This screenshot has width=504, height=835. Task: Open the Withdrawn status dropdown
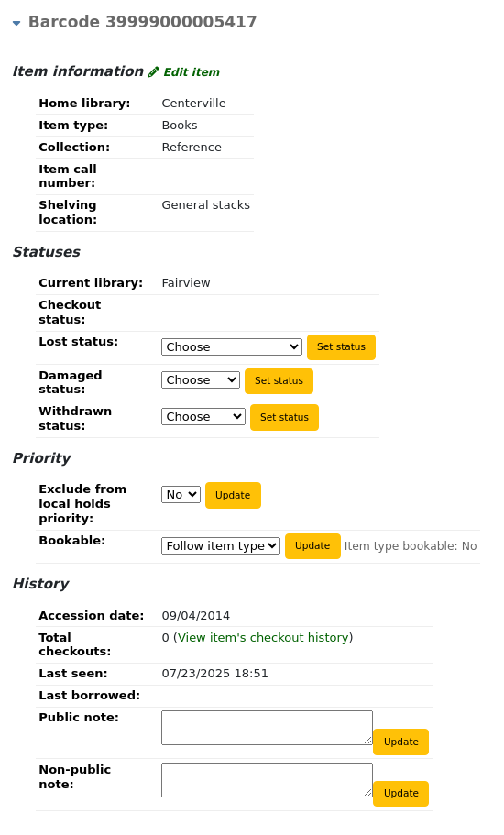203,416
